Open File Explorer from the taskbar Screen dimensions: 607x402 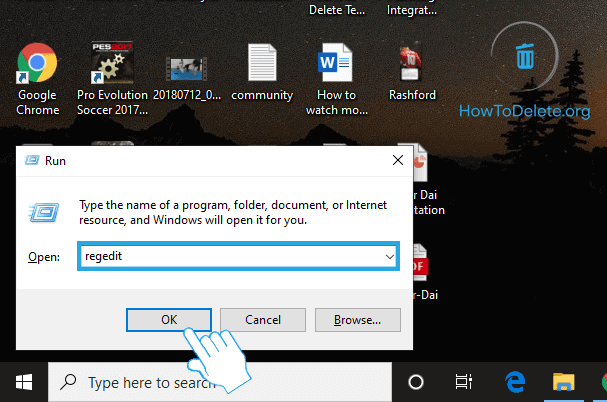click(x=563, y=382)
